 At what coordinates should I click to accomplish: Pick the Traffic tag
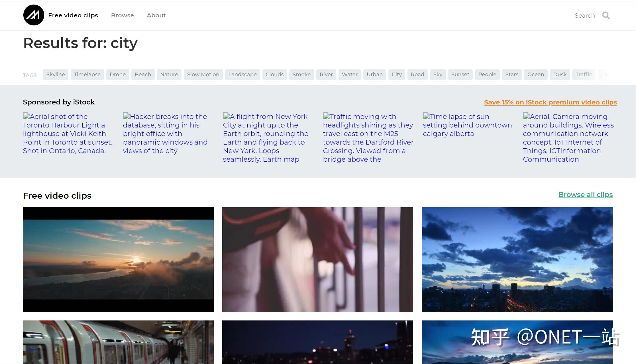pyautogui.click(x=583, y=75)
